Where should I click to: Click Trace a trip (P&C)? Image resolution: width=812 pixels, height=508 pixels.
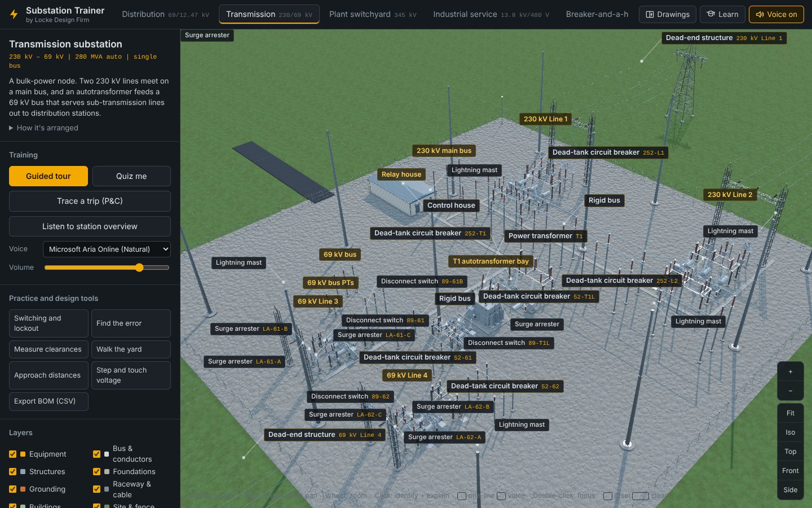click(x=90, y=201)
